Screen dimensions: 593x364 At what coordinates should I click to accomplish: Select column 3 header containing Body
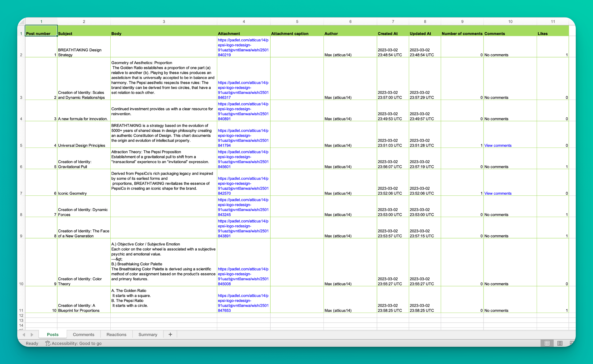click(x=164, y=21)
